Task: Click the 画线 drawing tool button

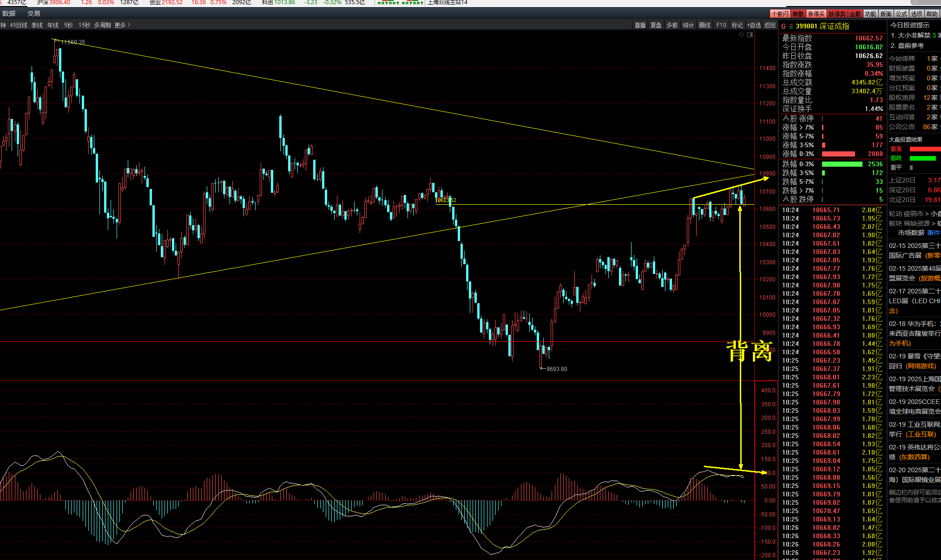Action: coord(704,25)
